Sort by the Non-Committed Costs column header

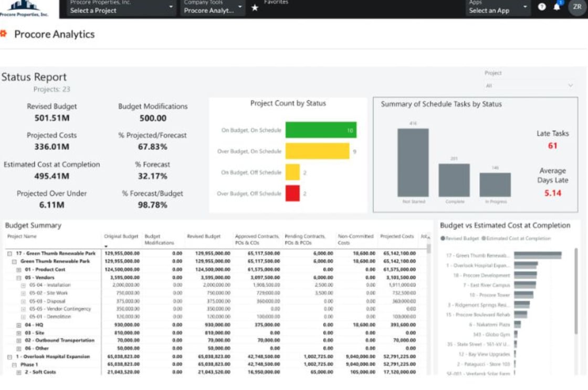click(355, 239)
